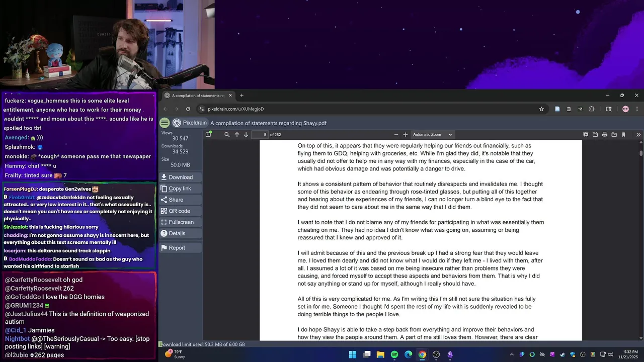Image resolution: width=644 pixels, height=362 pixels.
Task: Toggle the PDF viewer sidebar
Action: click(x=208, y=134)
